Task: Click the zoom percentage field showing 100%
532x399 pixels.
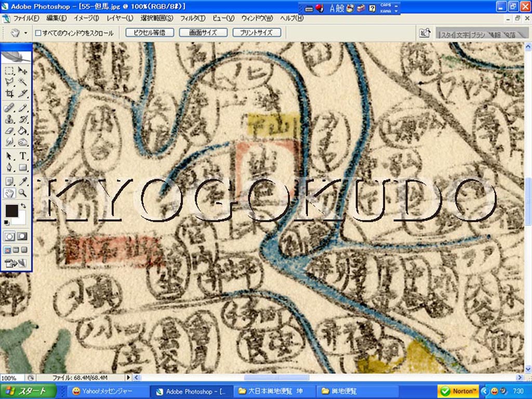Action: [12, 378]
